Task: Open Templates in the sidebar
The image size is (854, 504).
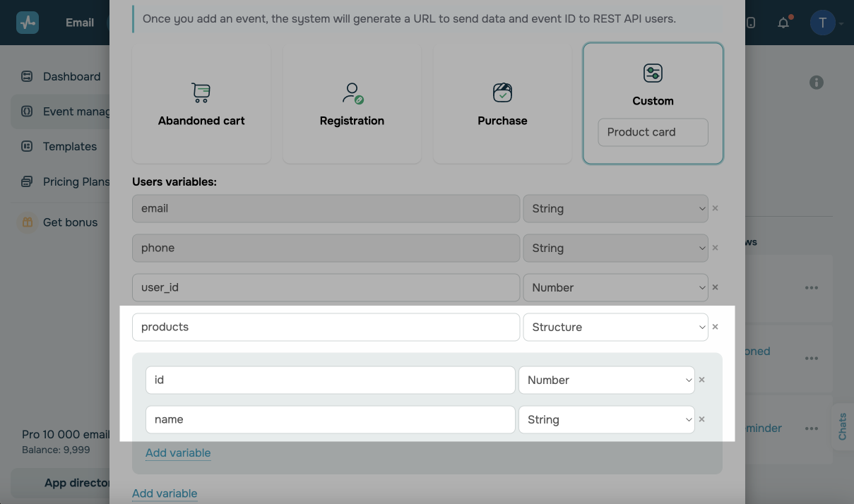Action: point(69,146)
